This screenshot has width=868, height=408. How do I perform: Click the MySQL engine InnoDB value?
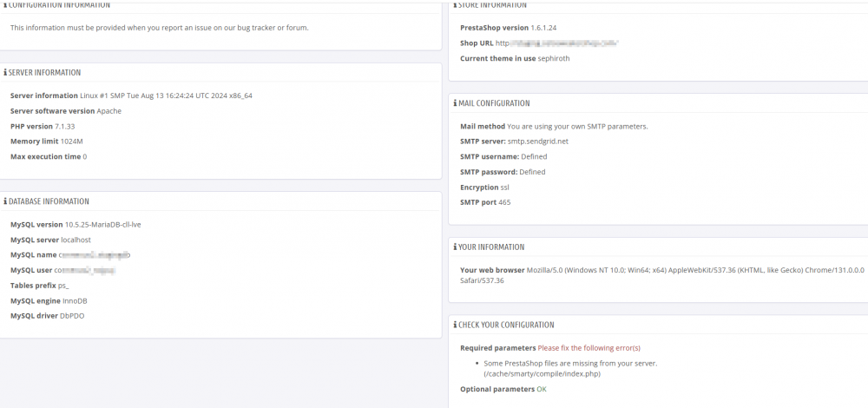tap(75, 301)
